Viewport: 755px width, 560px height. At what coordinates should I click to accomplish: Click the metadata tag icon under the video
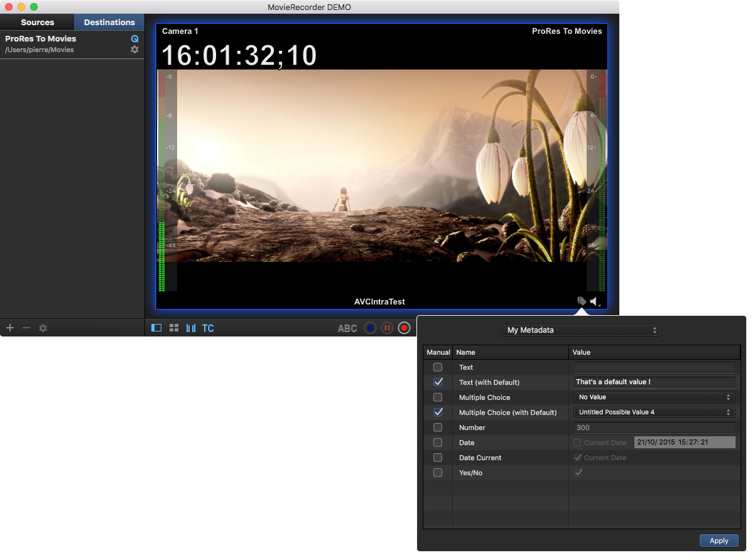(x=582, y=301)
